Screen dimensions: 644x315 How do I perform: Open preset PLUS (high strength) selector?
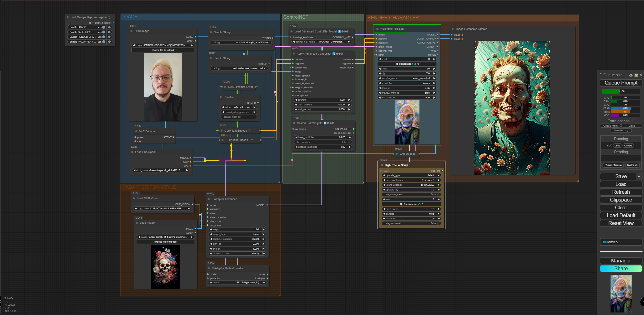coord(238,283)
